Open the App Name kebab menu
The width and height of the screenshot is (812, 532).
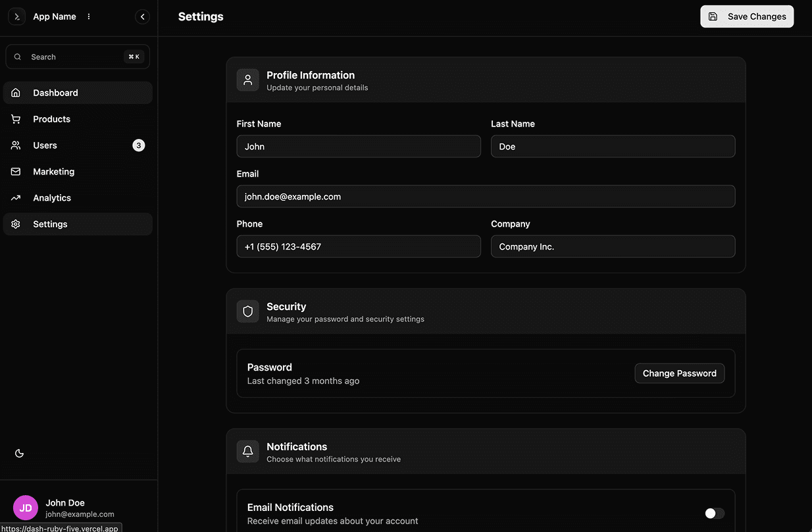pos(88,16)
